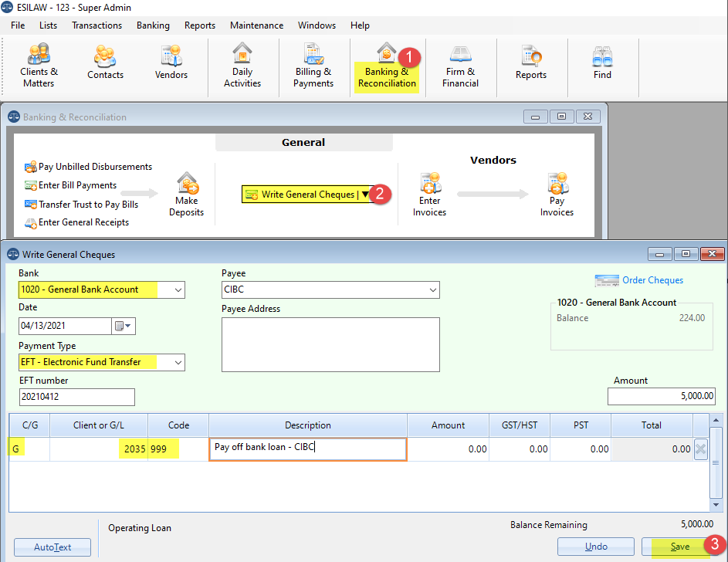Open the Help menu

pos(360,25)
